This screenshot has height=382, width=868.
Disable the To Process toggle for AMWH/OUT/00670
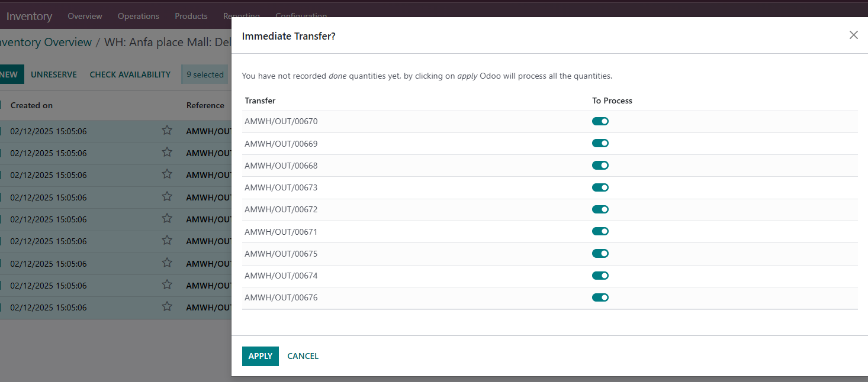tap(600, 121)
